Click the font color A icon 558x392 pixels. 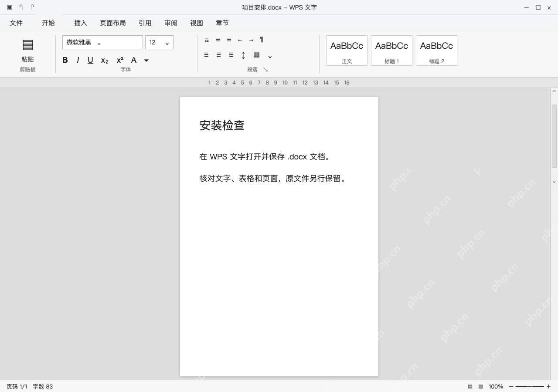[134, 60]
